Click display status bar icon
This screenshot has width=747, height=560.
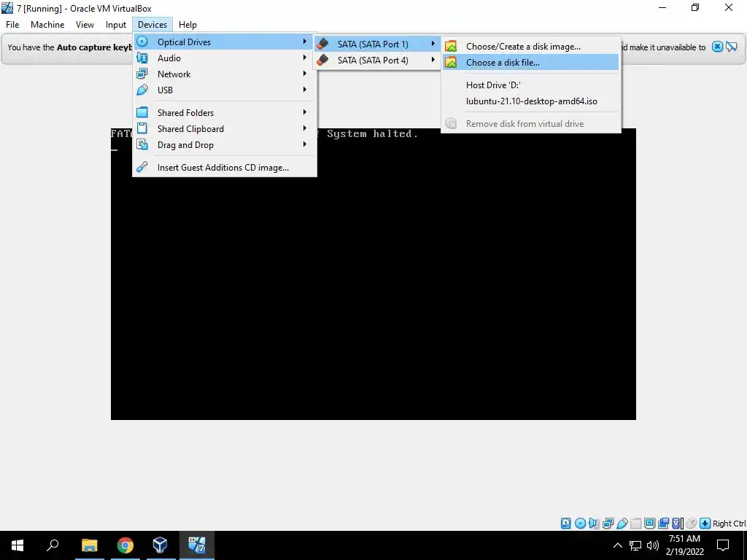pyautogui.click(x=649, y=524)
